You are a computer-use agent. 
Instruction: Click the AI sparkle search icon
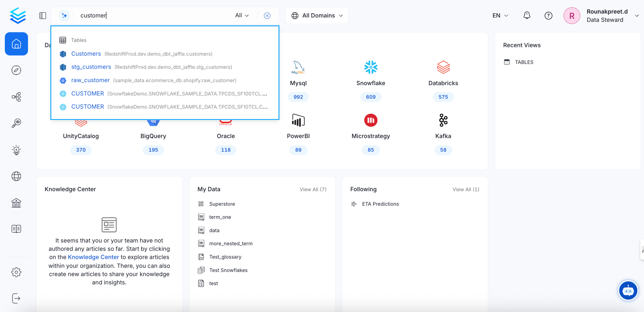click(x=64, y=16)
